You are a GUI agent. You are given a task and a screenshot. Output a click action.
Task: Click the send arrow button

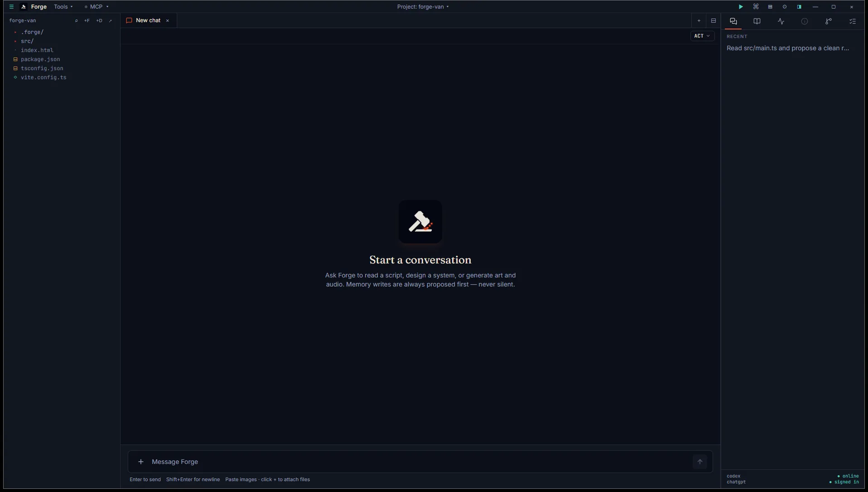tap(700, 462)
